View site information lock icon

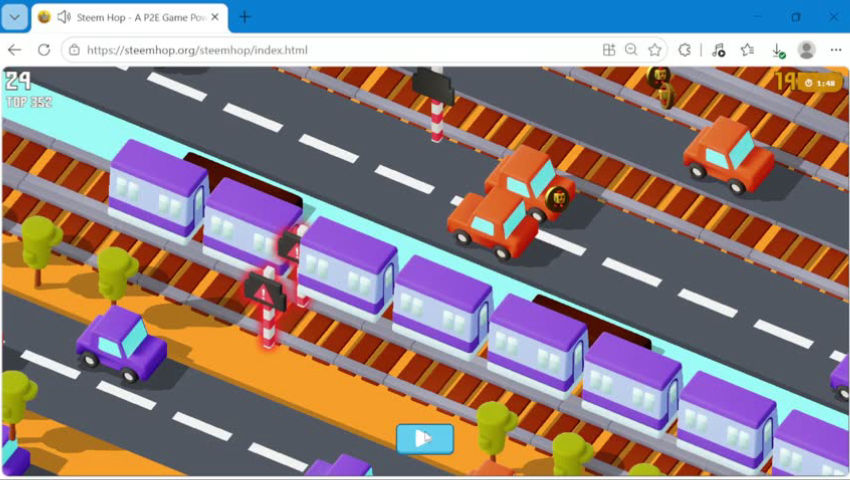click(74, 50)
